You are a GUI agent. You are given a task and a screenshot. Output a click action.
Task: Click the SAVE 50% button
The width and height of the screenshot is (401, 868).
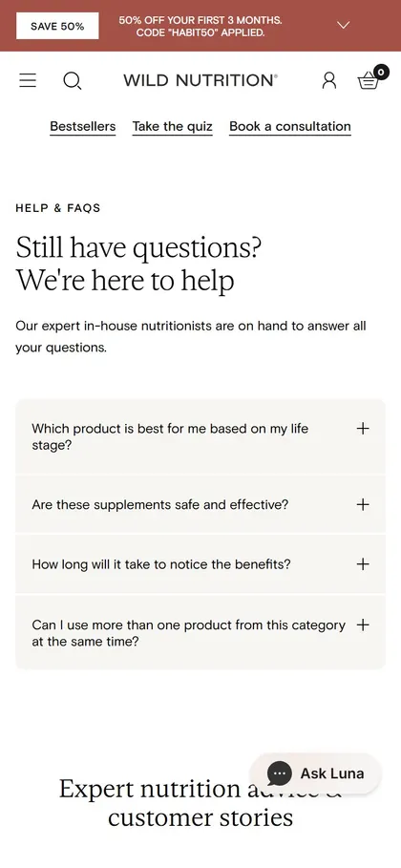point(57,26)
